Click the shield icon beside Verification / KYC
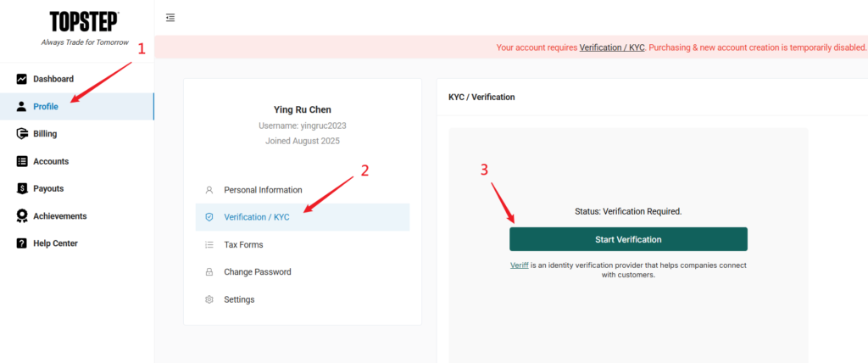This screenshot has height=363, width=868. click(x=209, y=217)
